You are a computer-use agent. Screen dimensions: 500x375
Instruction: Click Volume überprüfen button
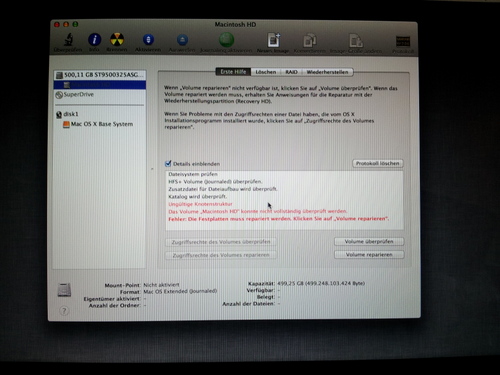click(x=369, y=241)
